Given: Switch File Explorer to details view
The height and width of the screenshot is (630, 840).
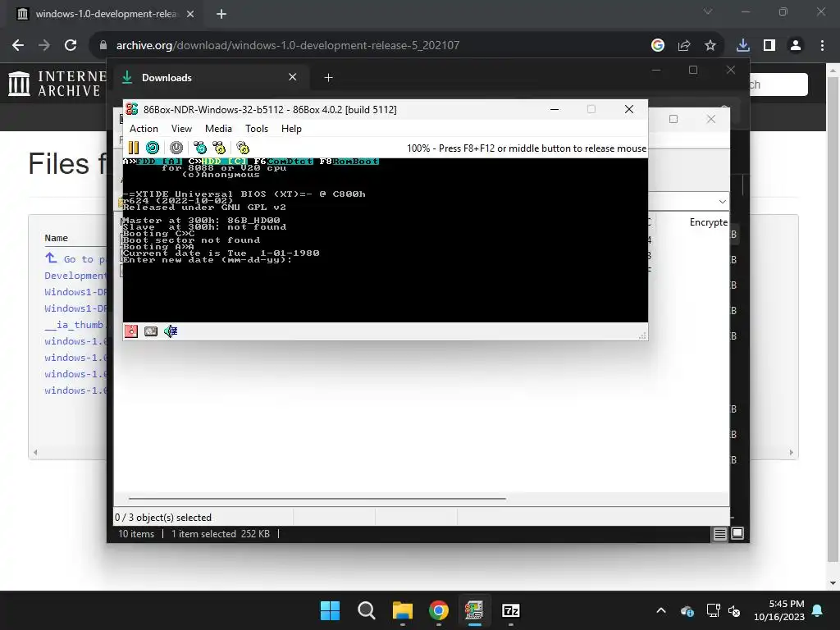Looking at the screenshot, I should [x=720, y=533].
